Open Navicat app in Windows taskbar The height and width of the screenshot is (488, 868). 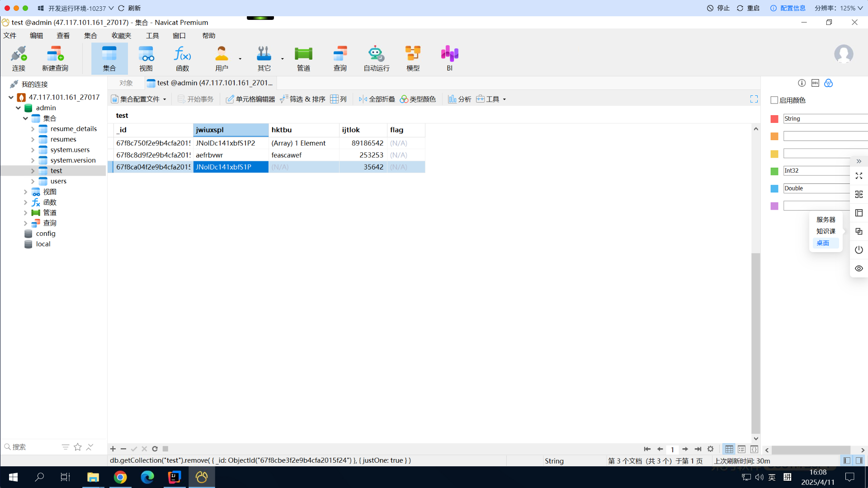click(202, 477)
